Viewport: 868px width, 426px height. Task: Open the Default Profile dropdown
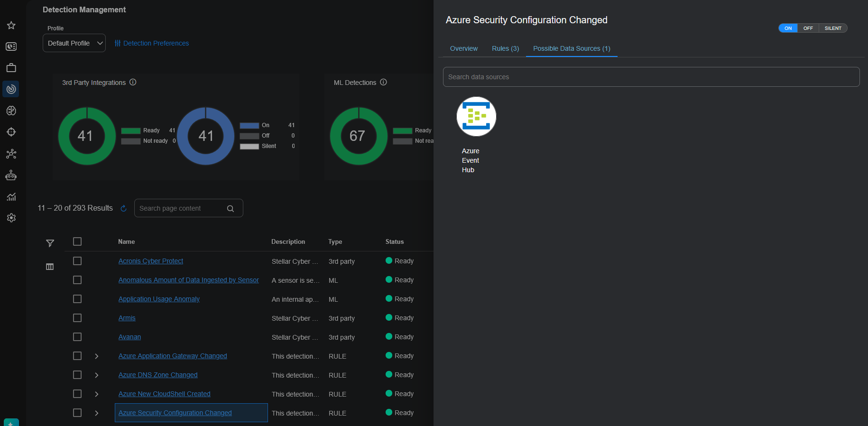(74, 43)
